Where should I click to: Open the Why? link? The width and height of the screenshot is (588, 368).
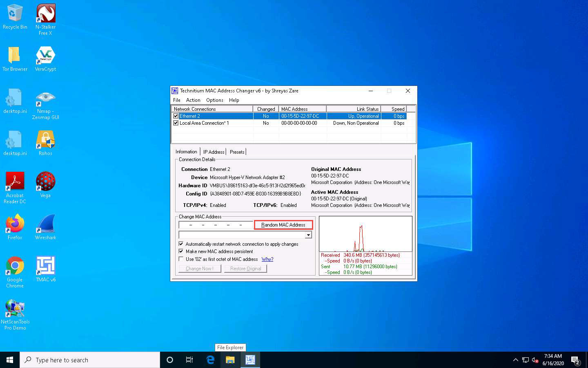point(267,259)
